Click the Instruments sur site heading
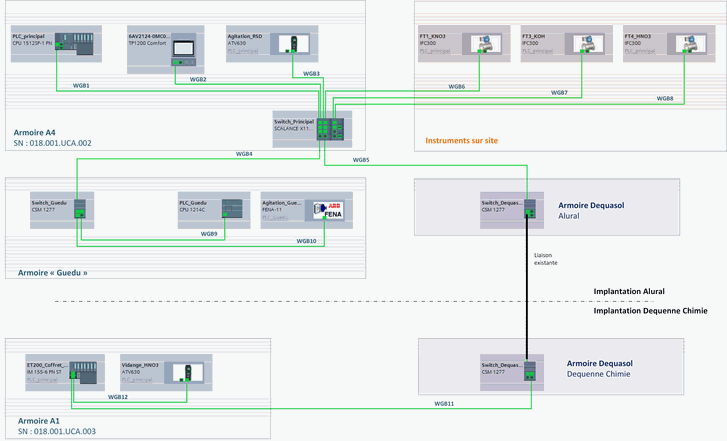Screen dimensions: 727x441 pos(462,141)
